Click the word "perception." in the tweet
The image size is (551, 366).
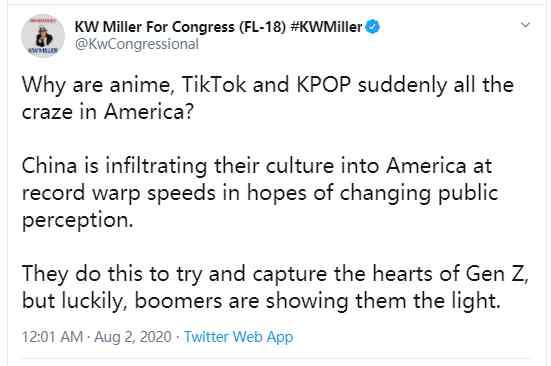click(x=78, y=220)
